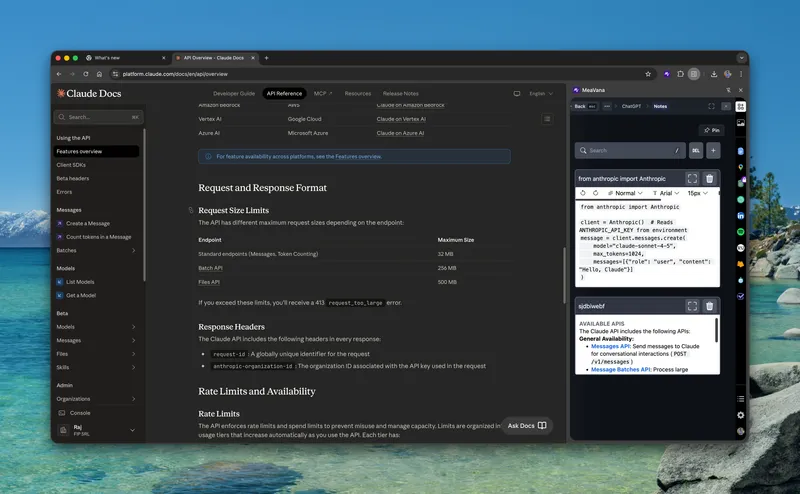This screenshot has height=494, width=800.
Task: Expand the 'sjdbiwebf' note fullscreen
Action: point(692,306)
